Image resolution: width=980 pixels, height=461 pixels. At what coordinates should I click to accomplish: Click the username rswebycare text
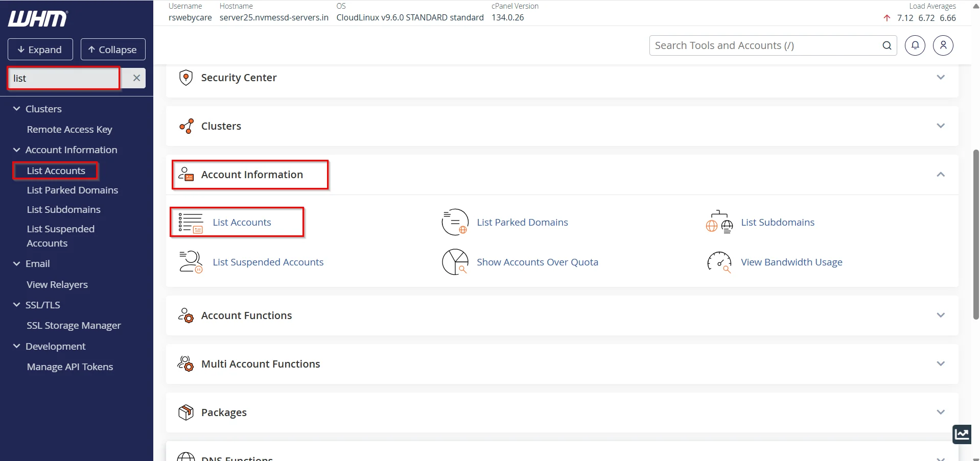[190, 17]
